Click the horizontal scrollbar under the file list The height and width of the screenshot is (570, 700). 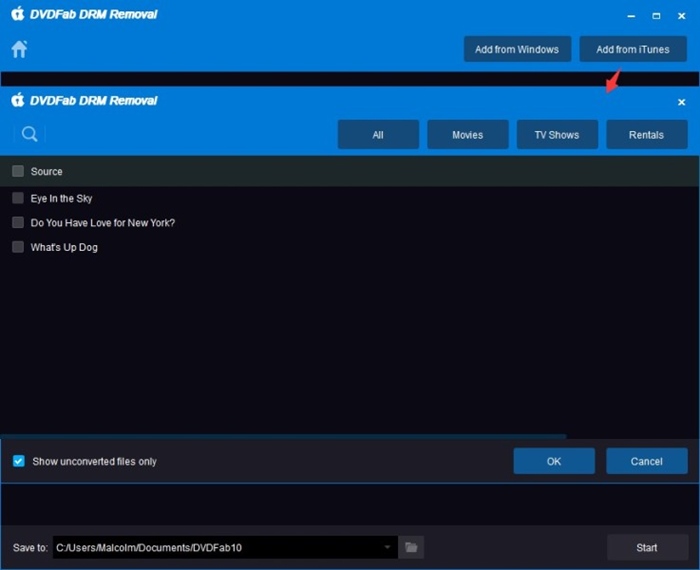[283, 436]
